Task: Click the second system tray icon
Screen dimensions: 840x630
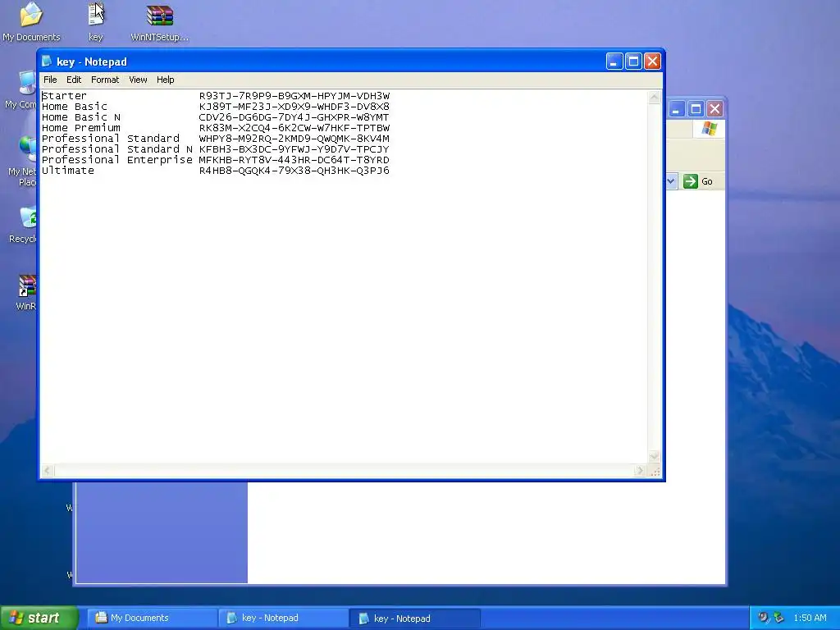Action: pos(778,618)
